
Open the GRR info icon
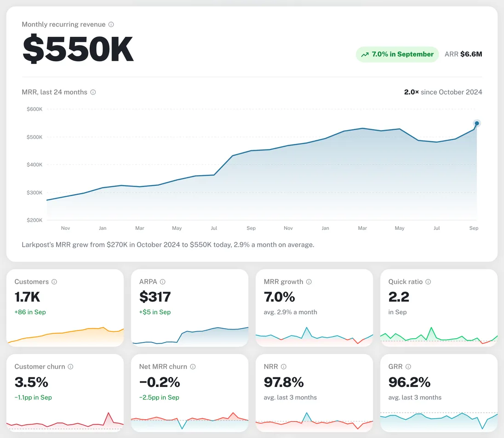point(408,367)
